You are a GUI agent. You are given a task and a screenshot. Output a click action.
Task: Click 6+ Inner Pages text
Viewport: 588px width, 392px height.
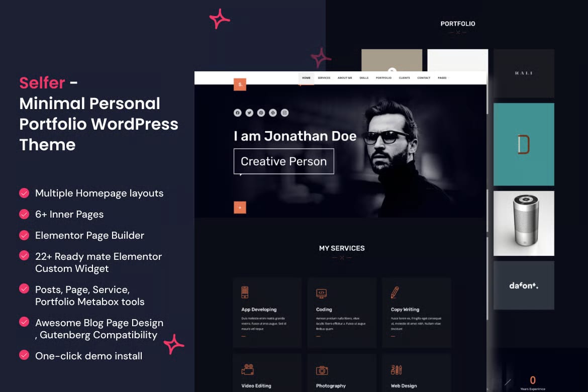coord(69,214)
